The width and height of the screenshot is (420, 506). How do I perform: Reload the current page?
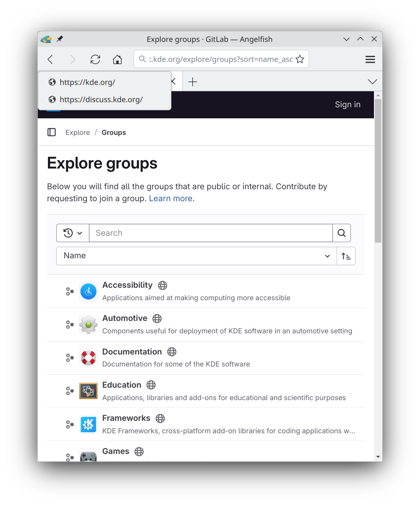click(95, 59)
